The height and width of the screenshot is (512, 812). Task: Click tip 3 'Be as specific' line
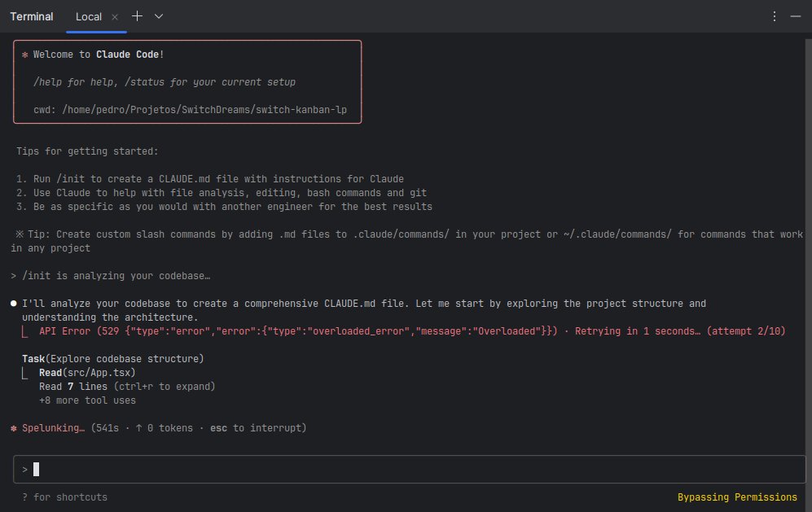(x=224, y=207)
